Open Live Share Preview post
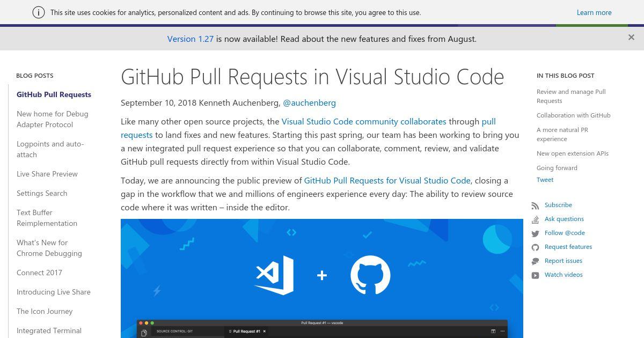 tap(47, 174)
